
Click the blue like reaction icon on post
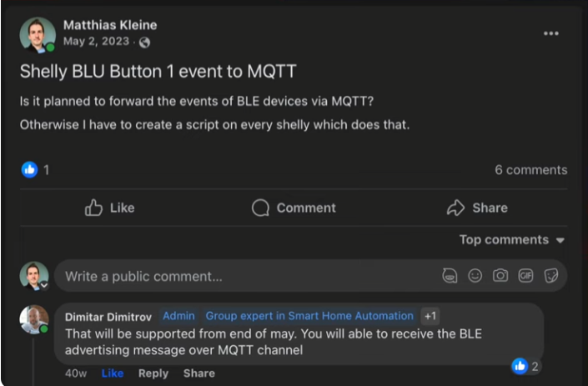29,169
